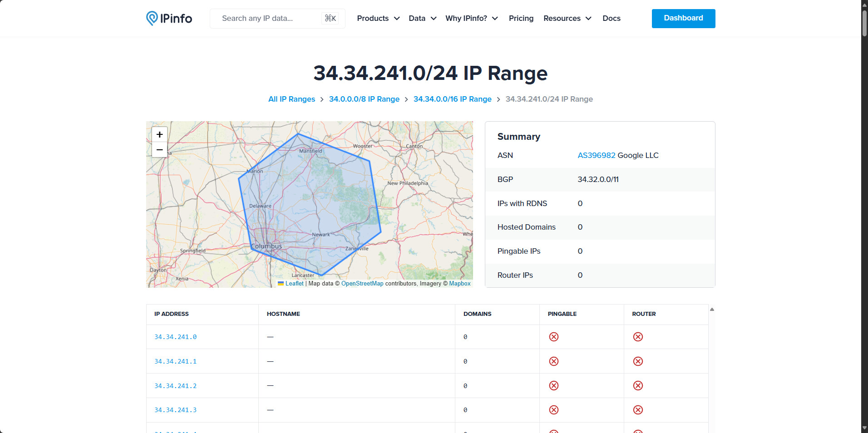Focus the Search any IP data field
The width and height of the screenshot is (868, 433).
[x=277, y=18]
